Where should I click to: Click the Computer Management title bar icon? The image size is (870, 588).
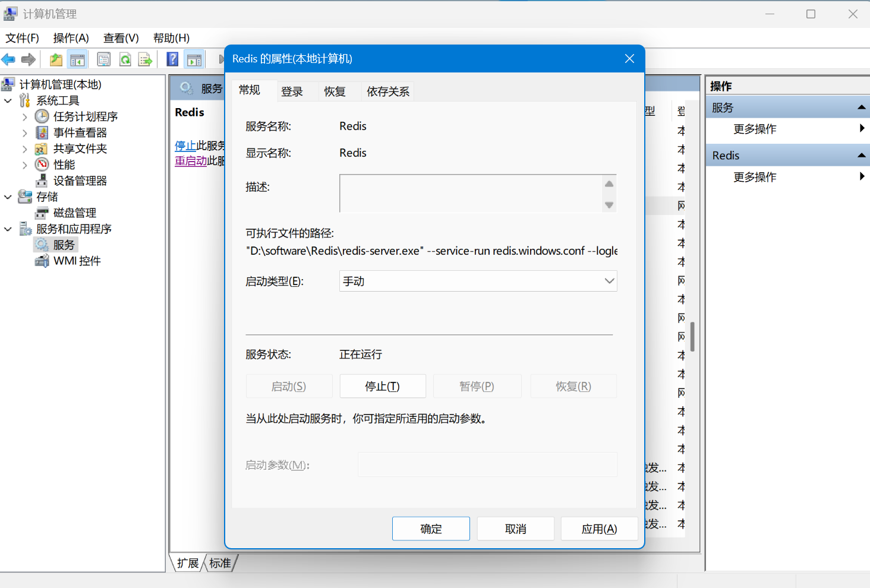pyautogui.click(x=11, y=14)
